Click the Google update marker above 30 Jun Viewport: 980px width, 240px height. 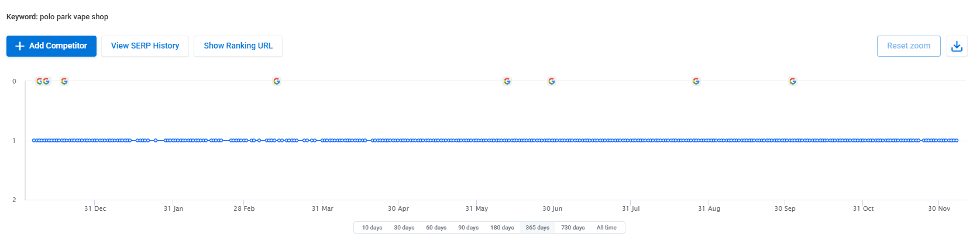(x=552, y=81)
